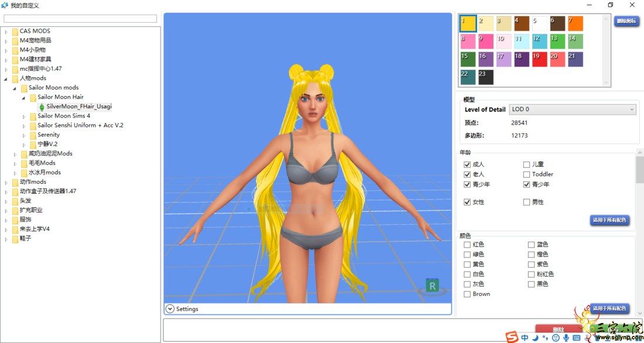
Task: Toggle the 青少年 checkbox directly under Toddler
Action: point(526,184)
